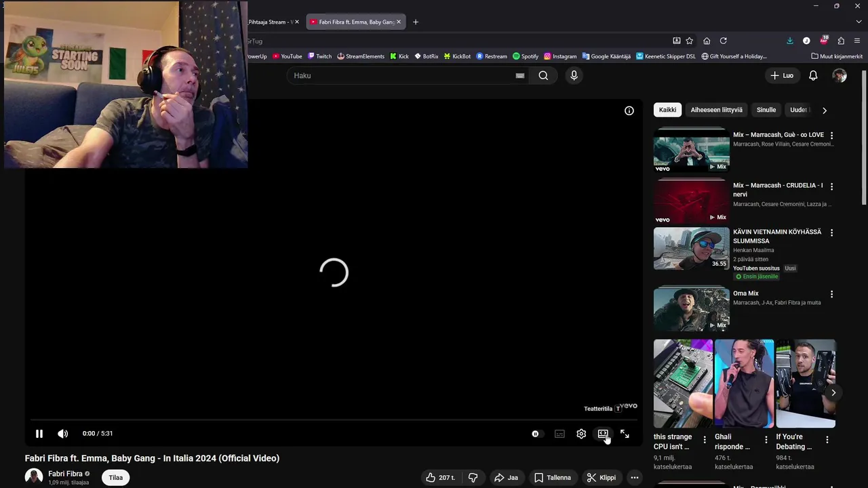Open options for Mix – Marracash - CRUDELIA
Viewport: 868px width, 488px height.
(831, 186)
